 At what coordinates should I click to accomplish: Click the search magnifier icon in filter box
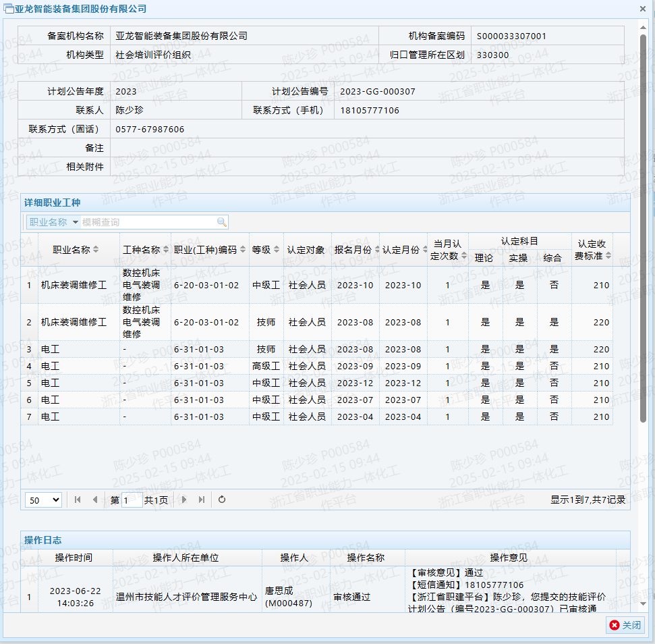tap(221, 222)
